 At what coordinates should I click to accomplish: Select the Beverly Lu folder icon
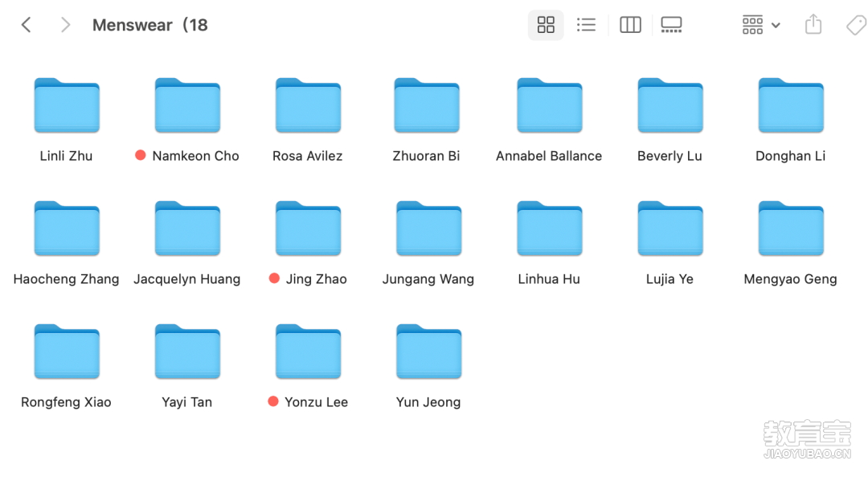click(670, 105)
